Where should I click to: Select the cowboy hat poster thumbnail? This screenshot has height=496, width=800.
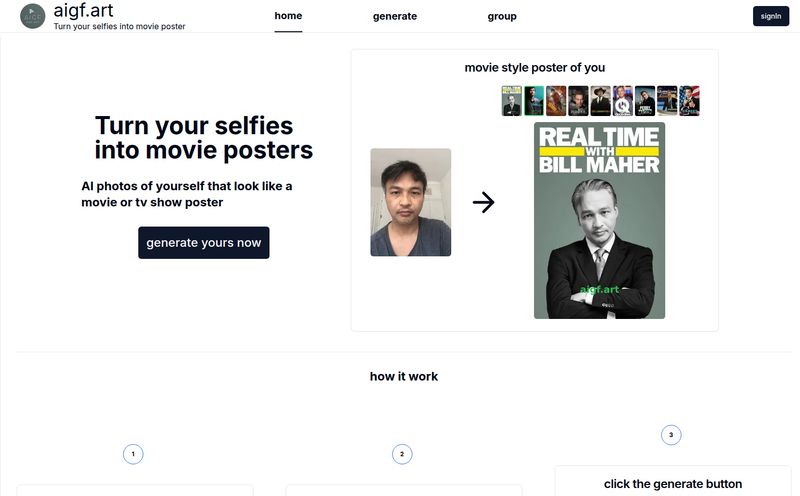point(600,101)
